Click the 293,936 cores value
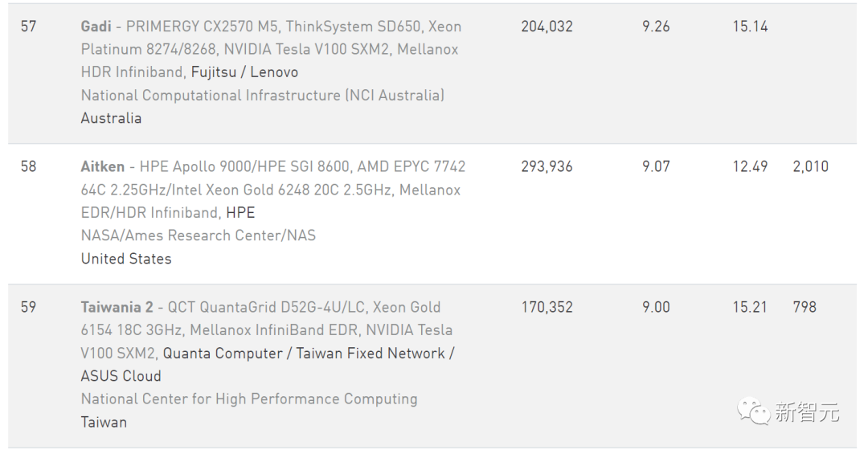The width and height of the screenshot is (868, 450). [x=547, y=167]
